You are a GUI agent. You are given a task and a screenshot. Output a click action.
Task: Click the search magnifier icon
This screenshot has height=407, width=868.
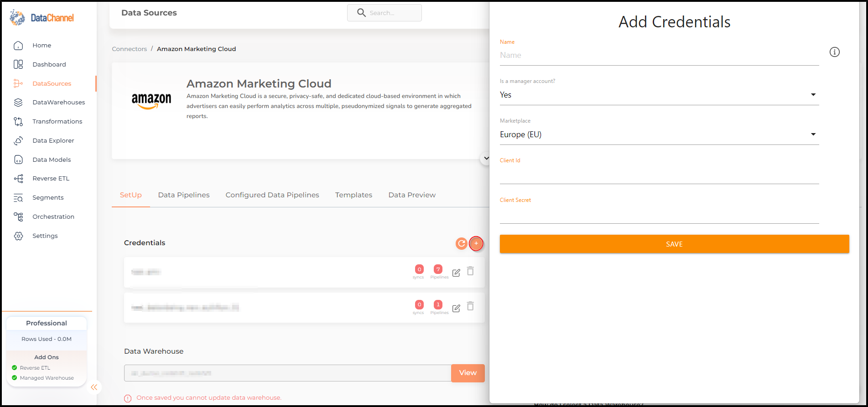(x=361, y=13)
